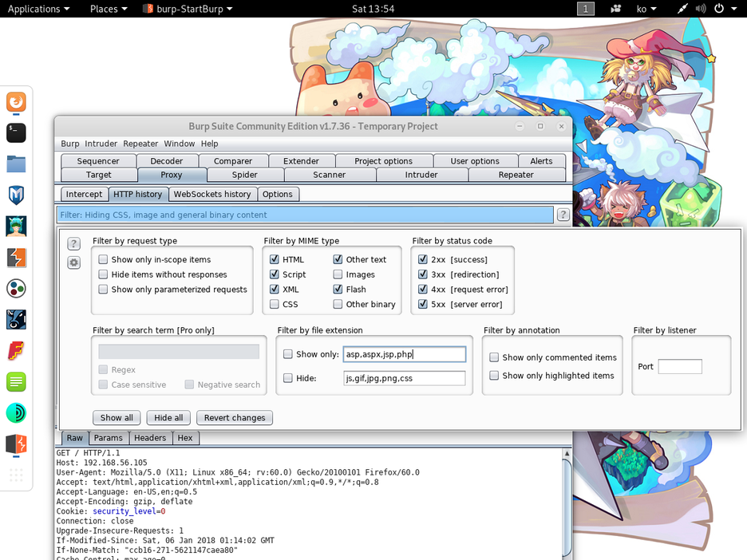Check Show only highlighted items
This screenshot has width=747, height=560.
coord(494,375)
